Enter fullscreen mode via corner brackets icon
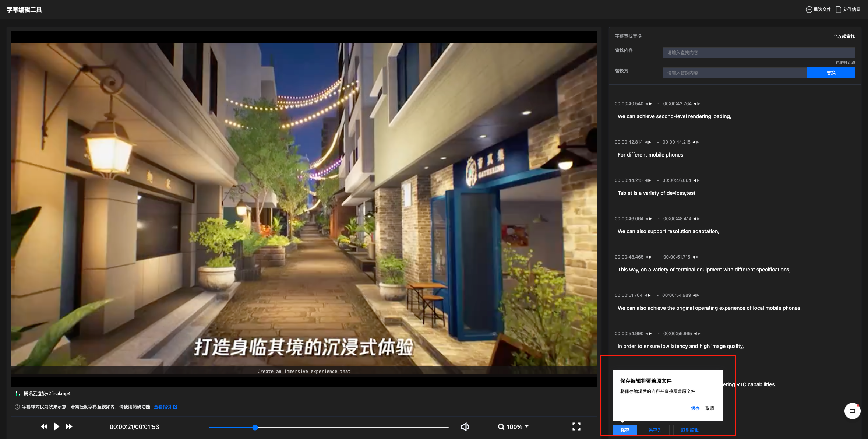Image resolution: width=868 pixels, height=439 pixels. click(576, 426)
